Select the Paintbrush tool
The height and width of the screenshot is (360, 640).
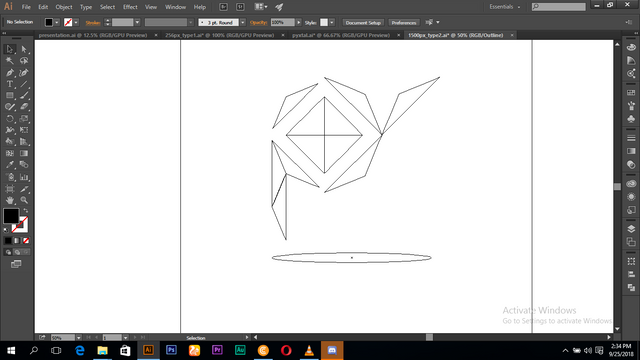pos(24,96)
